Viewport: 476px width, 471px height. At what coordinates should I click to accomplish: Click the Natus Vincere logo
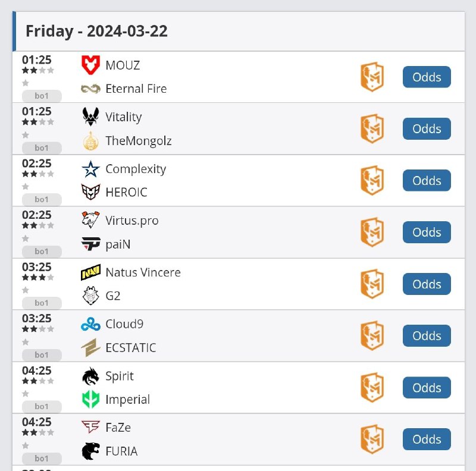point(90,272)
